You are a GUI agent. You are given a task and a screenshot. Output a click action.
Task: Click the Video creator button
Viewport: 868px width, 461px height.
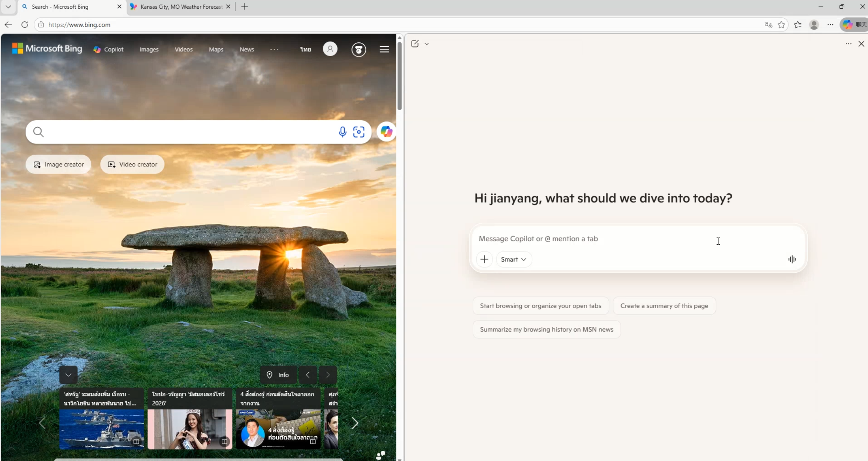[132, 165]
